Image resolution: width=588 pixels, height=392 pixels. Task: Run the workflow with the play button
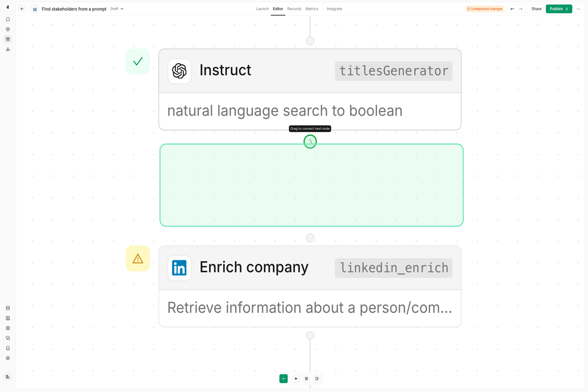pyautogui.click(x=296, y=378)
